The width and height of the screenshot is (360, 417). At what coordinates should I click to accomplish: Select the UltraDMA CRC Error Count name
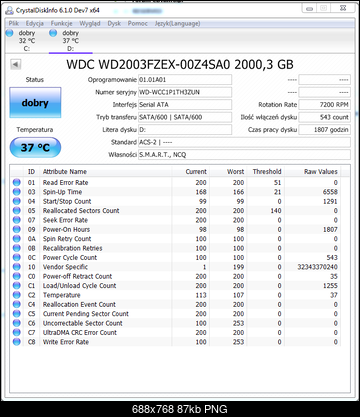[80, 332]
